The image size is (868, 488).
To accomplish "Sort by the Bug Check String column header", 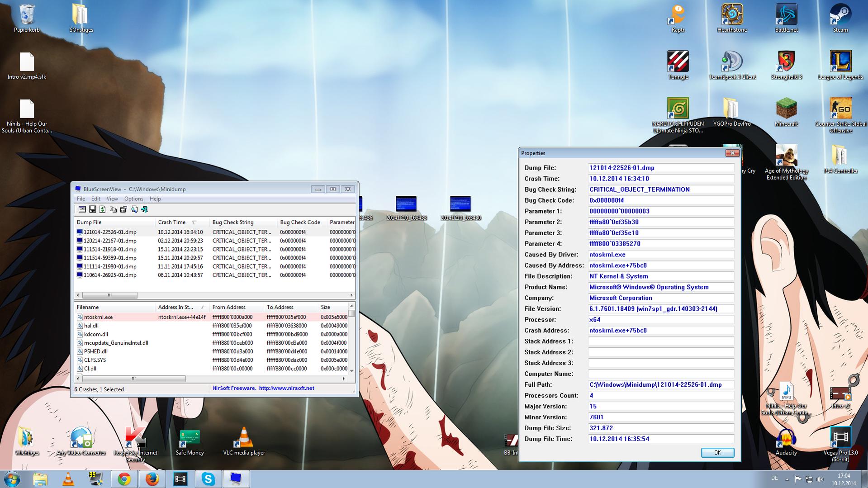I will click(243, 222).
